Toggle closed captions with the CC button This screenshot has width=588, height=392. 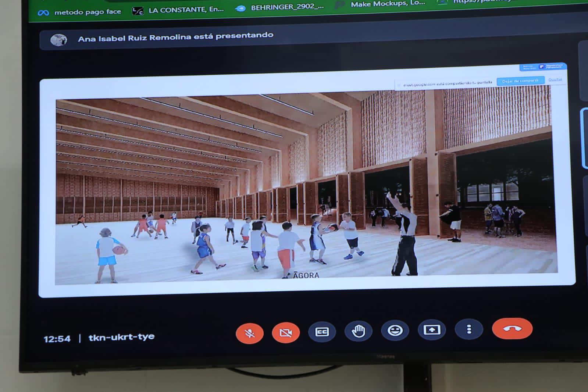[x=322, y=332]
